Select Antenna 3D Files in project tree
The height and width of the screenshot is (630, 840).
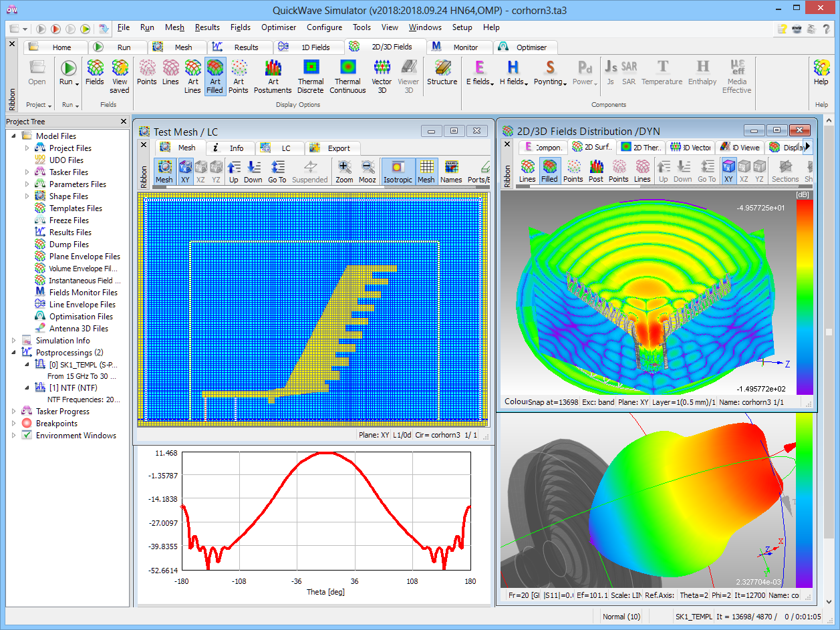[x=78, y=329]
